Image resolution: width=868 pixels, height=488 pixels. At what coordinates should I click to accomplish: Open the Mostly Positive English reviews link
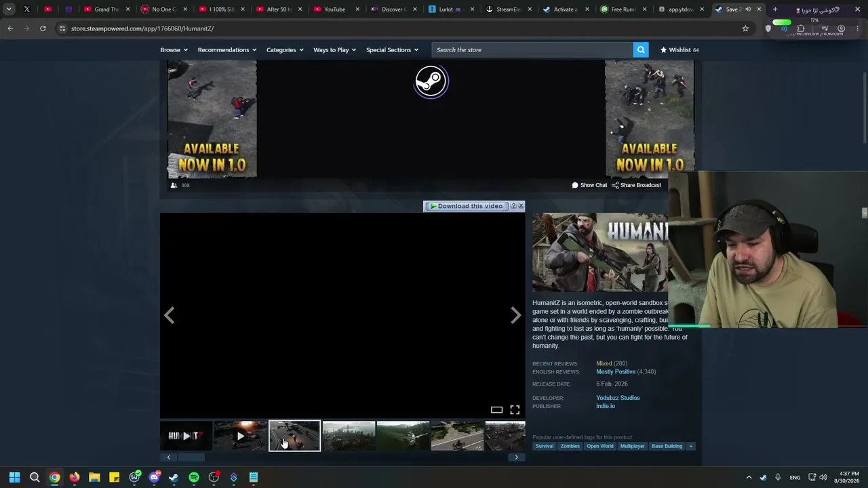pos(616,371)
